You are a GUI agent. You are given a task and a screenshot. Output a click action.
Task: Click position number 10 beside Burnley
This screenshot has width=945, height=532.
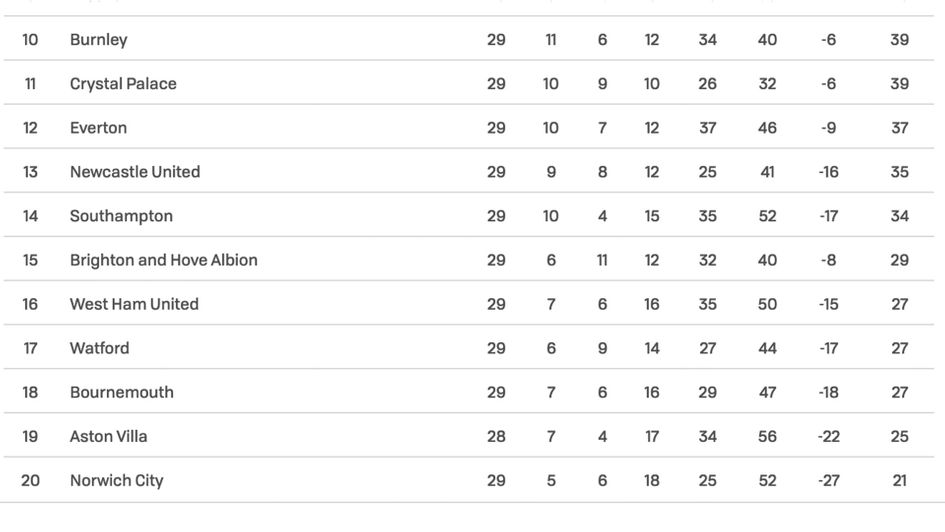click(x=30, y=40)
